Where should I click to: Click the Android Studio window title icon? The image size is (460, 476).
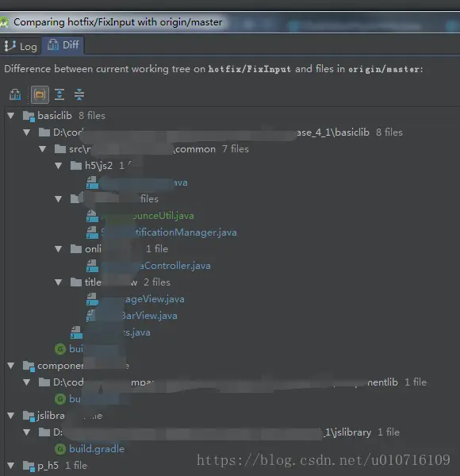[4, 23]
